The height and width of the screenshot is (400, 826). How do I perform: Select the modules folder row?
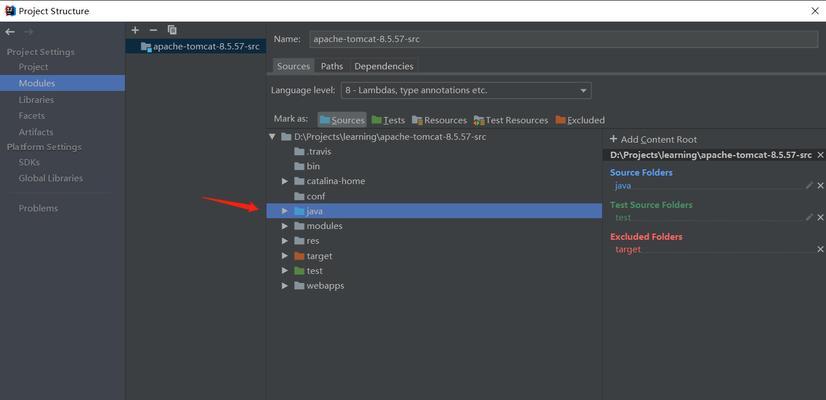click(435, 226)
